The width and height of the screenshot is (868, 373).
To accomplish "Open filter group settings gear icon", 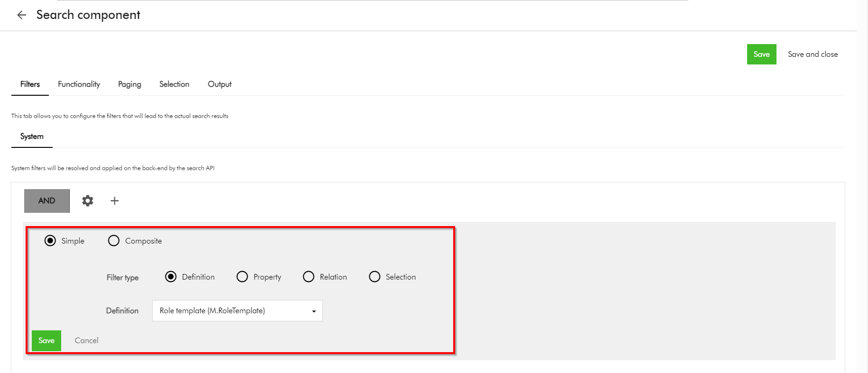I will (x=88, y=201).
